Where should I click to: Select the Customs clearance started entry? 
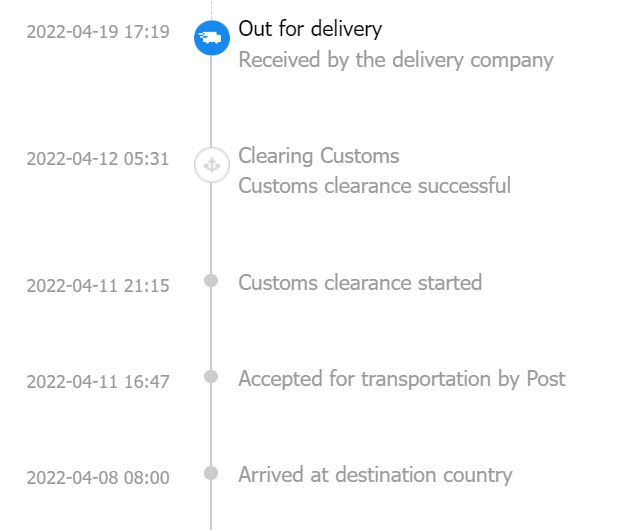[360, 282]
